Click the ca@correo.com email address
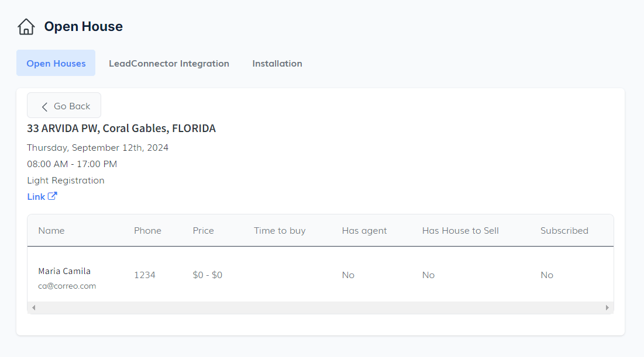Screen dimensions: 644x357 pos(67,286)
